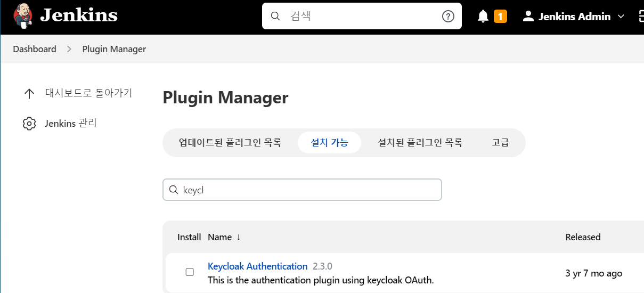Open the 고급 tab

pos(500,143)
